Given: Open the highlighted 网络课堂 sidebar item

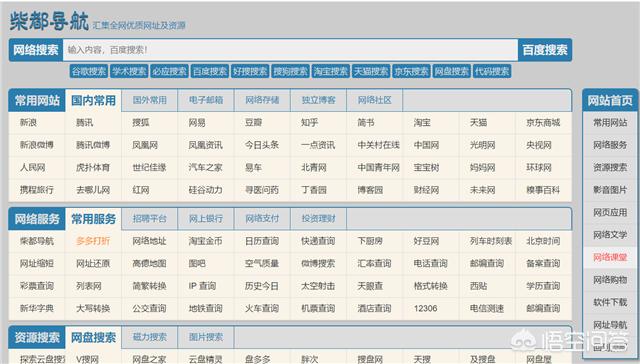Looking at the screenshot, I should point(610,257).
